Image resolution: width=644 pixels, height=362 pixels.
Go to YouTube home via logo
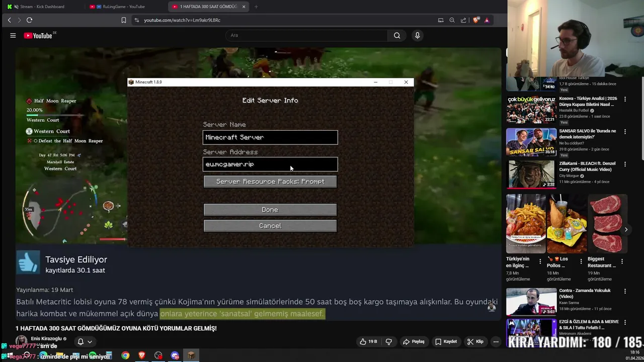[39, 36]
